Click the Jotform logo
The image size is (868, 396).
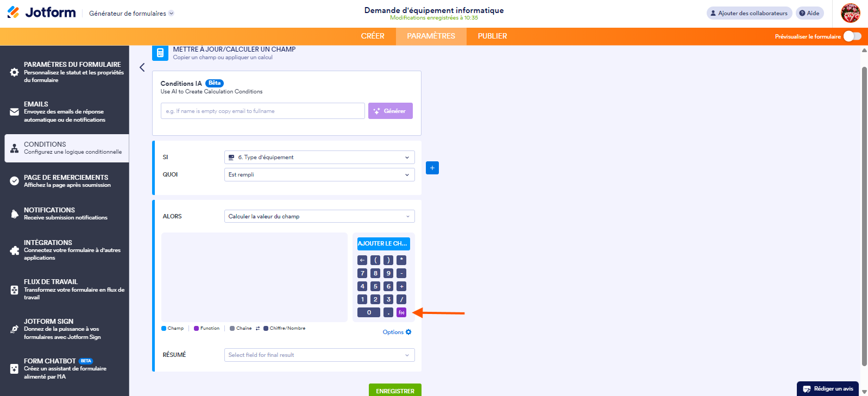tap(41, 12)
